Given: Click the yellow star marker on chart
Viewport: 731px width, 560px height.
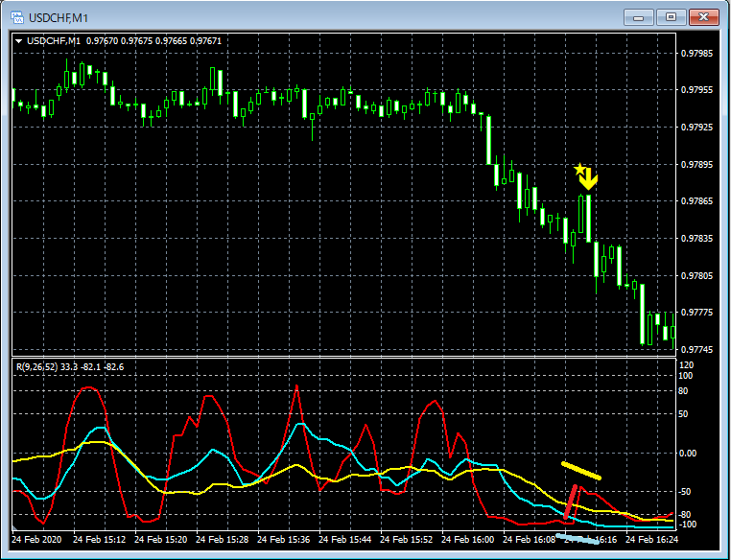Looking at the screenshot, I should (x=579, y=170).
